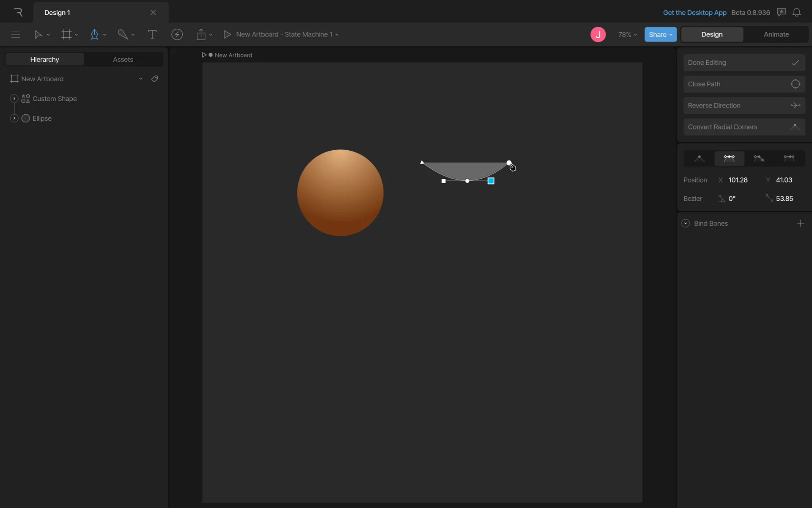This screenshot has height=508, width=812.
Task: Click the Export share-box icon
Action: coord(201,34)
